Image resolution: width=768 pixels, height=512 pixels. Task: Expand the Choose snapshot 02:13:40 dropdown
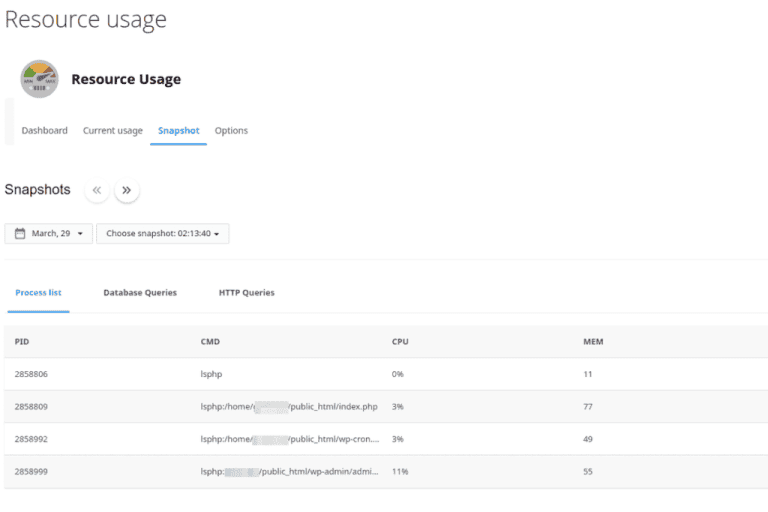pos(162,233)
